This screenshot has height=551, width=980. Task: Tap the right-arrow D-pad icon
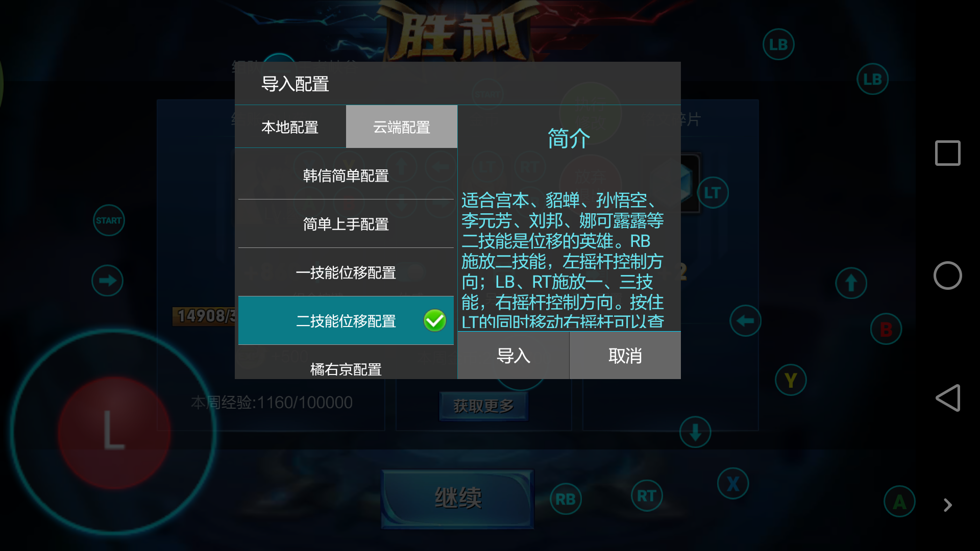point(107,281)
